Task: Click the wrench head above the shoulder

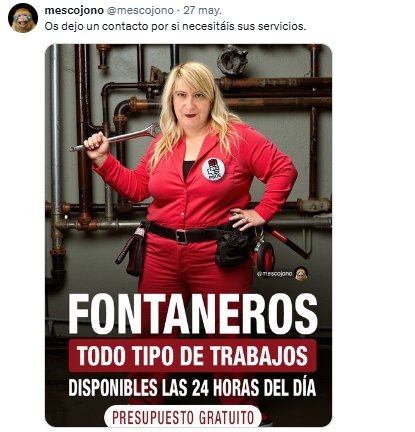Action: [x=152, y=129]
